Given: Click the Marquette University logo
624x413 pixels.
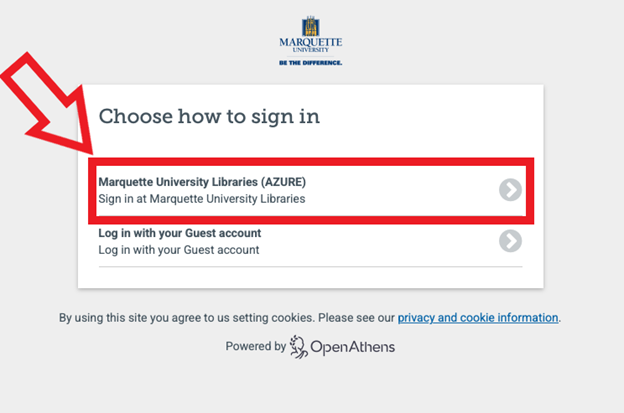Looking at the screenshot, I should [311, 40].
